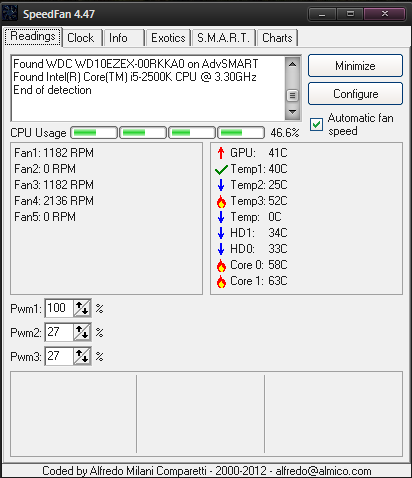
Task: Click the log scrollbar down arrow
Action: point(292,112)
